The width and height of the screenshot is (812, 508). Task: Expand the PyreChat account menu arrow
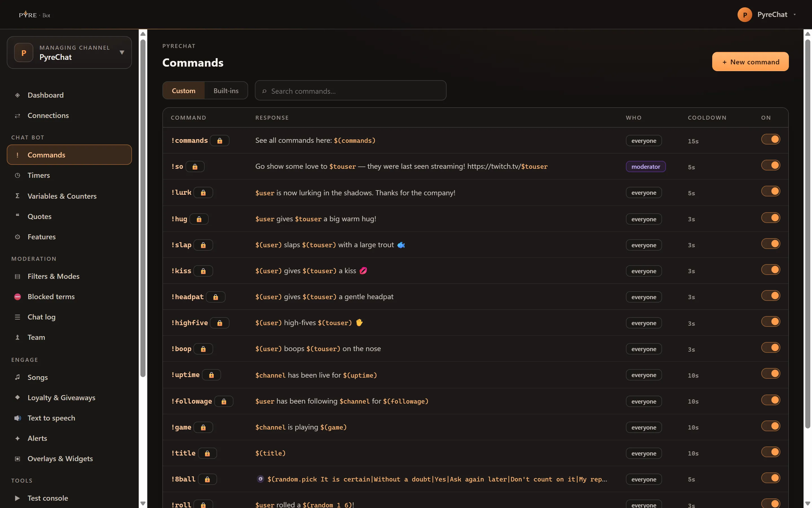[795, 15]
